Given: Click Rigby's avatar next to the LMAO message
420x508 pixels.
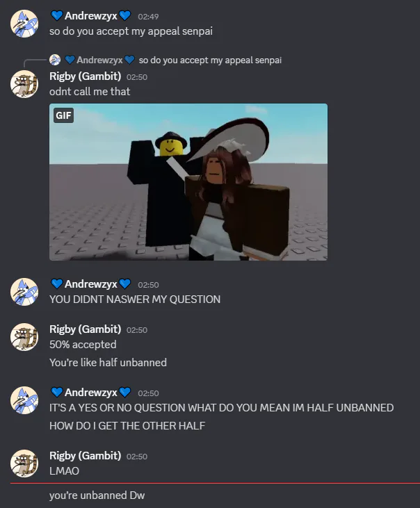Looking at the screenshot, I should pos(24,464).
